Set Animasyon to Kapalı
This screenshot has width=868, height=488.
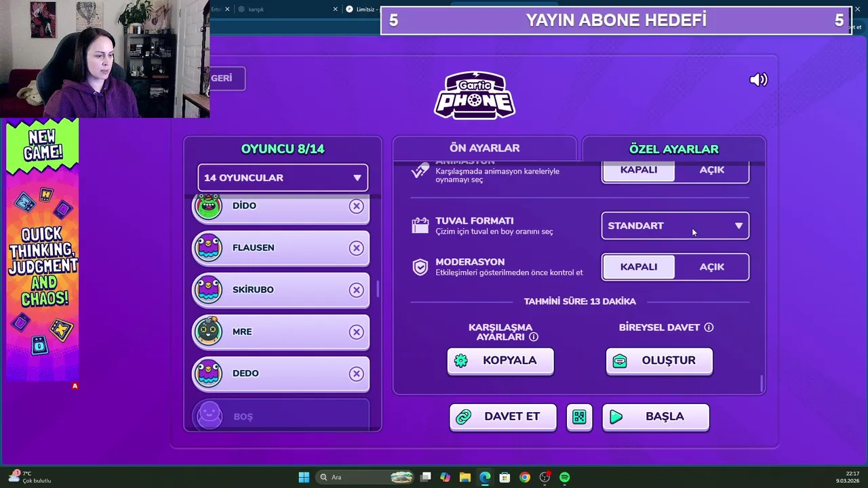coord(638,171)
